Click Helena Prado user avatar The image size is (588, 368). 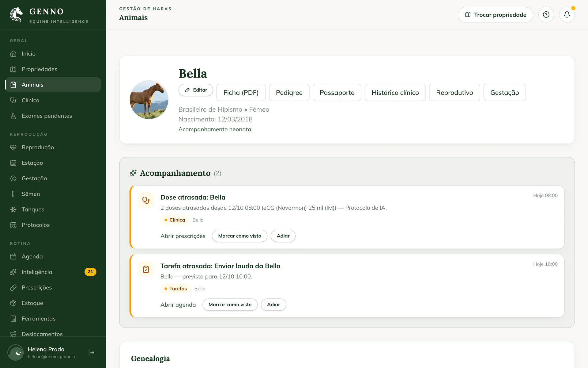pyautogui.click(x=16, y=352)
